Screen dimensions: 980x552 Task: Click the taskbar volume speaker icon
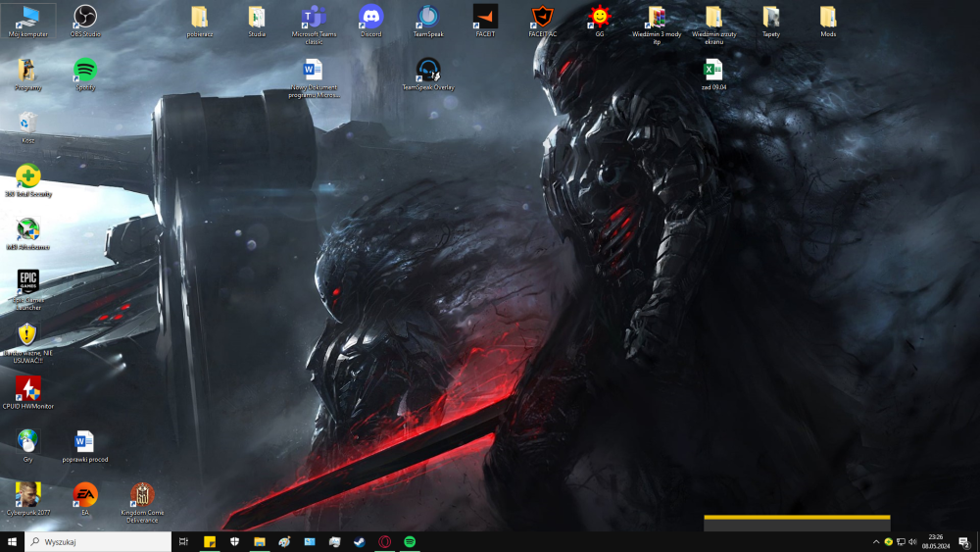coord(912,541)
